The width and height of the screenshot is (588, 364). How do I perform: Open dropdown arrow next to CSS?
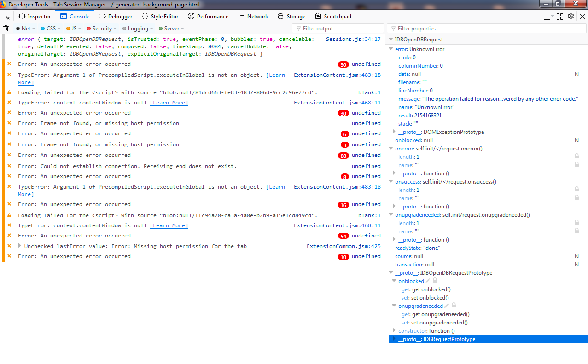point(59,29)
